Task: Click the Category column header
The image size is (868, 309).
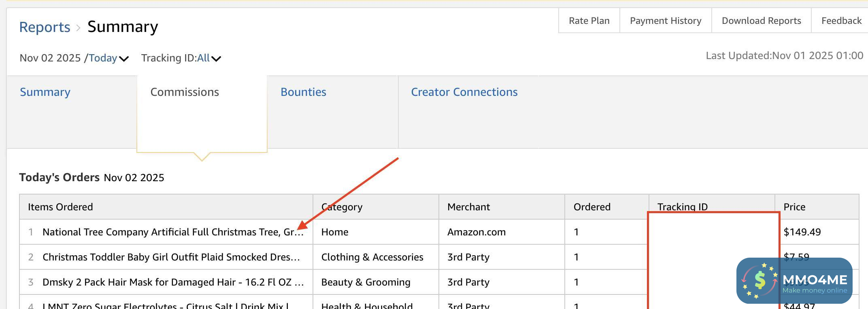Action: click(342, 207)
